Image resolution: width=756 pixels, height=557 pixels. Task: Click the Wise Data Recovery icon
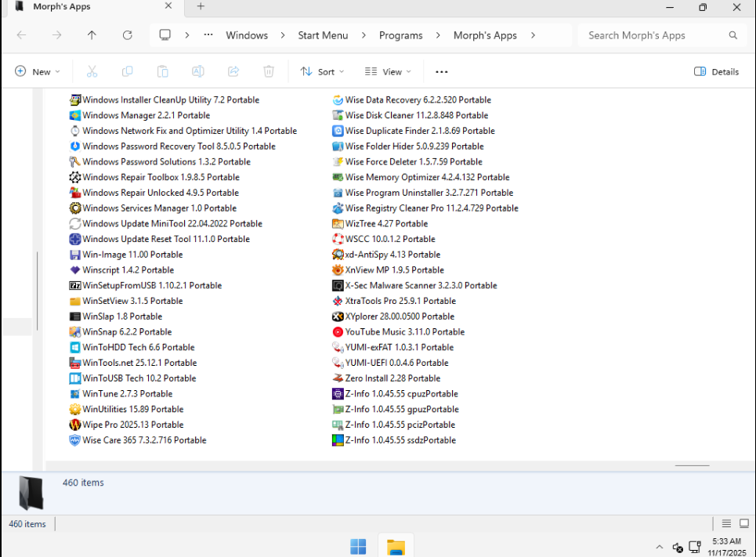(338, 99)
